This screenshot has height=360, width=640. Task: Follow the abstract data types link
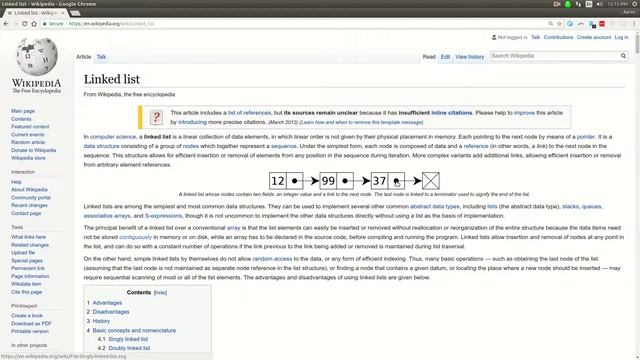435,207
